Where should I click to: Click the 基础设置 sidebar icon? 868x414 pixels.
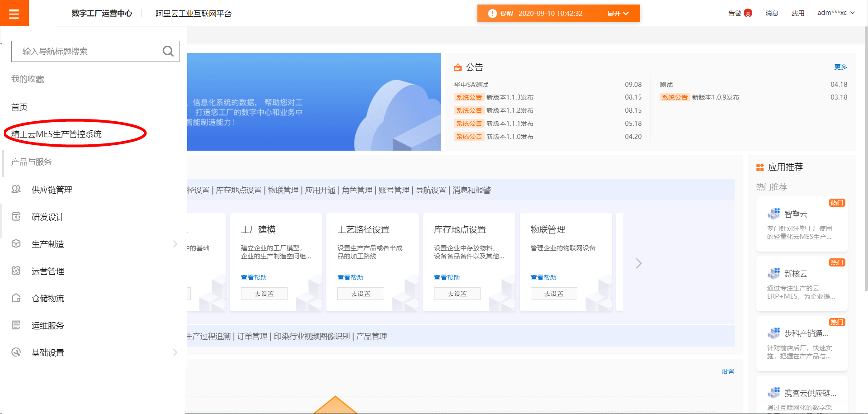pos(16,352)
